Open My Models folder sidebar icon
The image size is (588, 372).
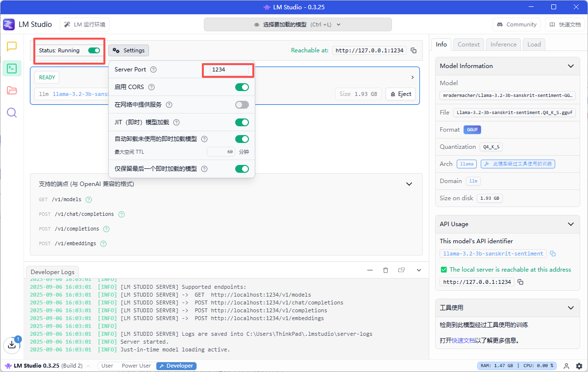(12, 91)
